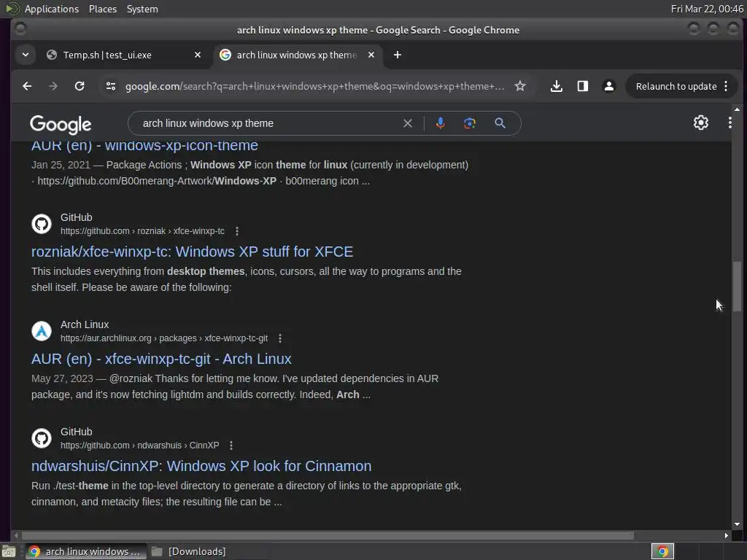Open Chrome downloads icon

[x=557, y=86]
